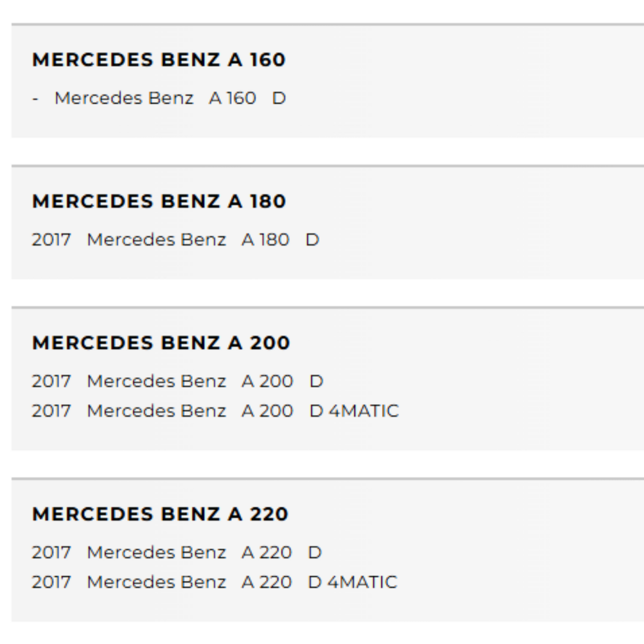Choose the 2017 A 220 D 4MATIC entry
The width and height of the screenshot is (644, 644).
(214, 582)
